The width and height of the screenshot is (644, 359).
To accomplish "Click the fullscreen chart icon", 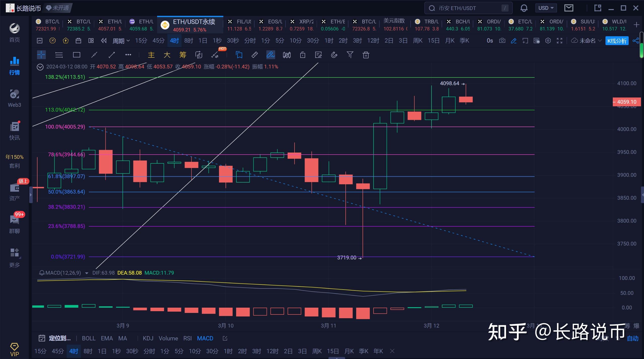I will pos(559,41).
